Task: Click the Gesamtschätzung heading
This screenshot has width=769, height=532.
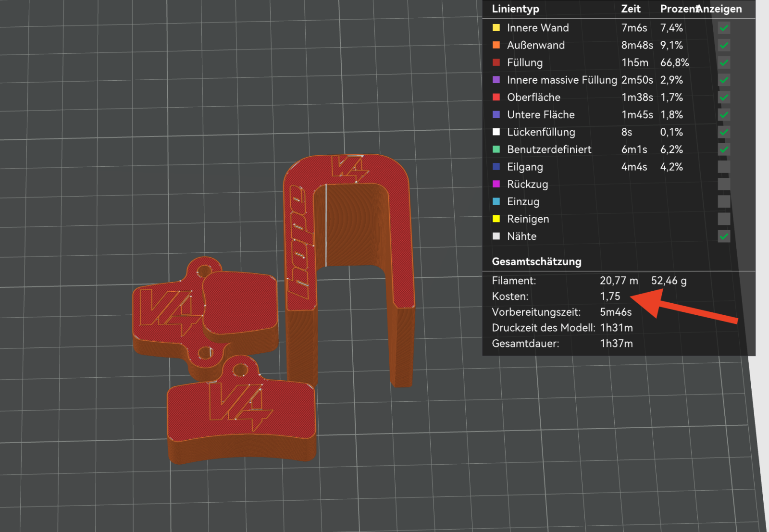Action: pyautogui.click(x=536, y=261)
